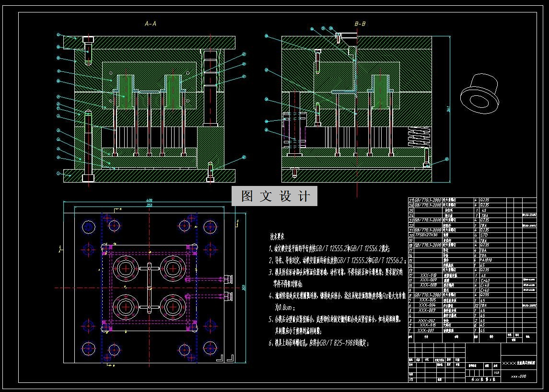The width and height of the screenshot is (549, 392).
Task: Select the XXX-008 part code cell
Action: [428, 285]
